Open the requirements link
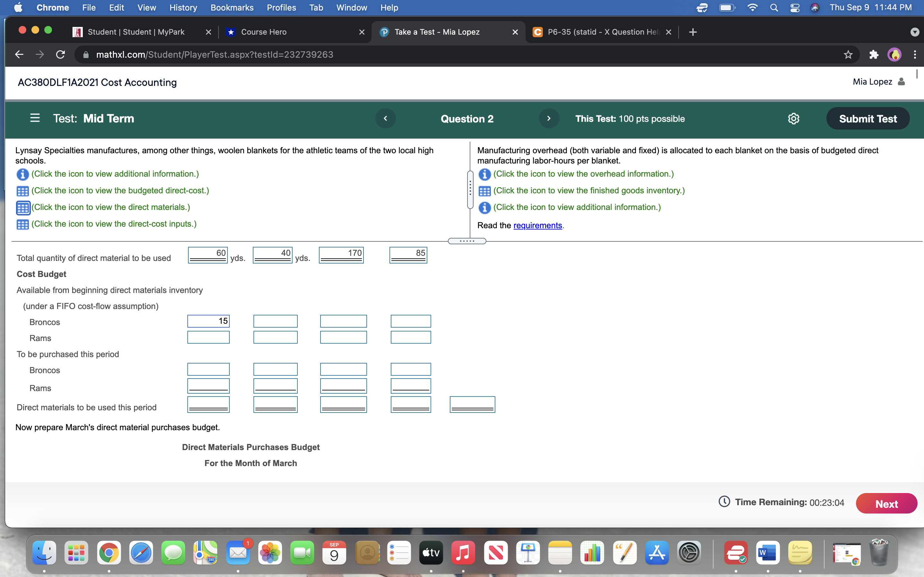The height and width of the screenshot is (577, 924). (537, 226)
